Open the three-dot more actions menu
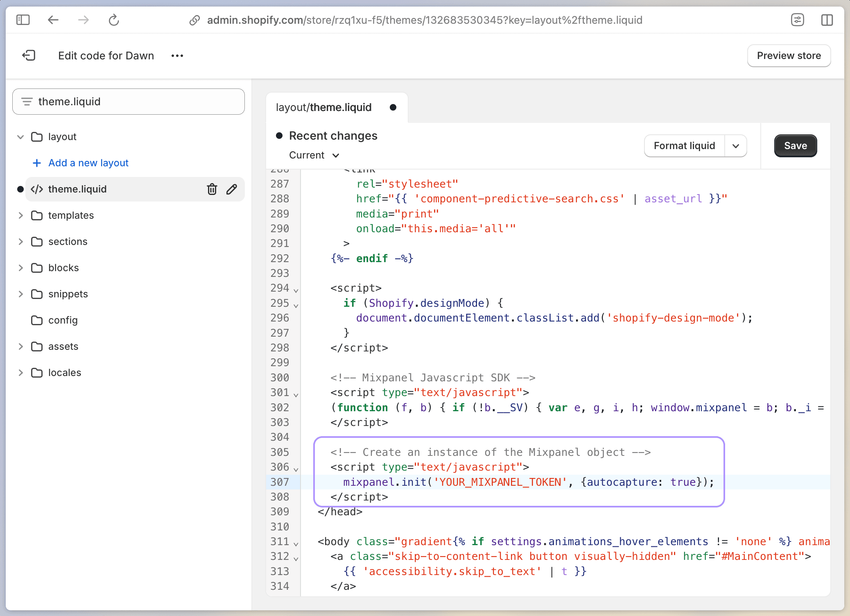The height and width of the screenshot is (616, 850). (x=177, y=56)
